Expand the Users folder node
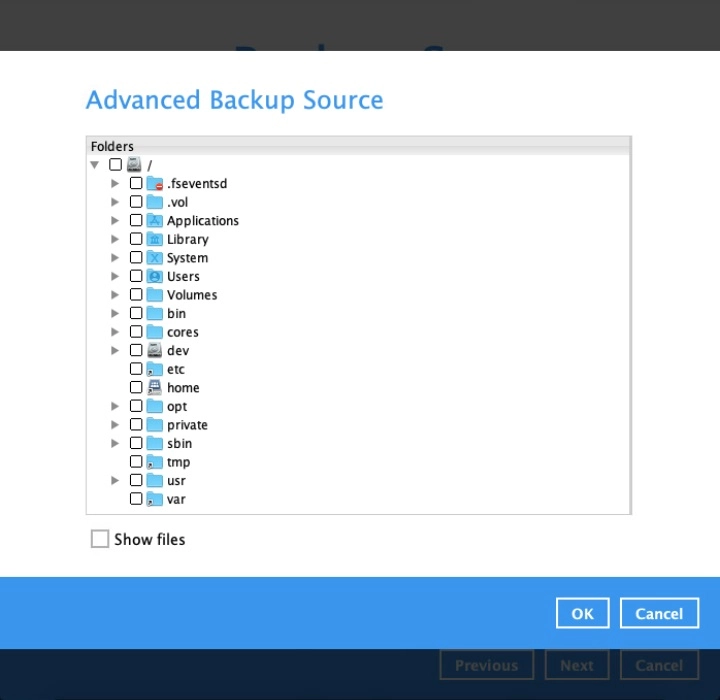Screen dimensions: 720x700 115,276
